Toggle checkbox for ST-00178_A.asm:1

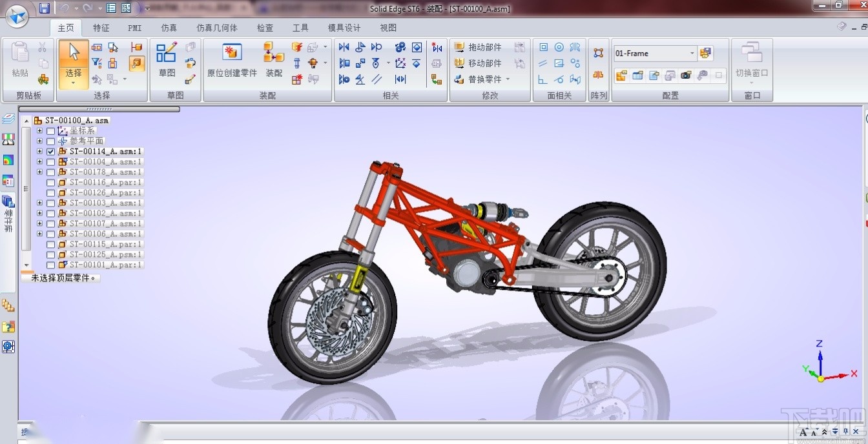coord(51,172)
